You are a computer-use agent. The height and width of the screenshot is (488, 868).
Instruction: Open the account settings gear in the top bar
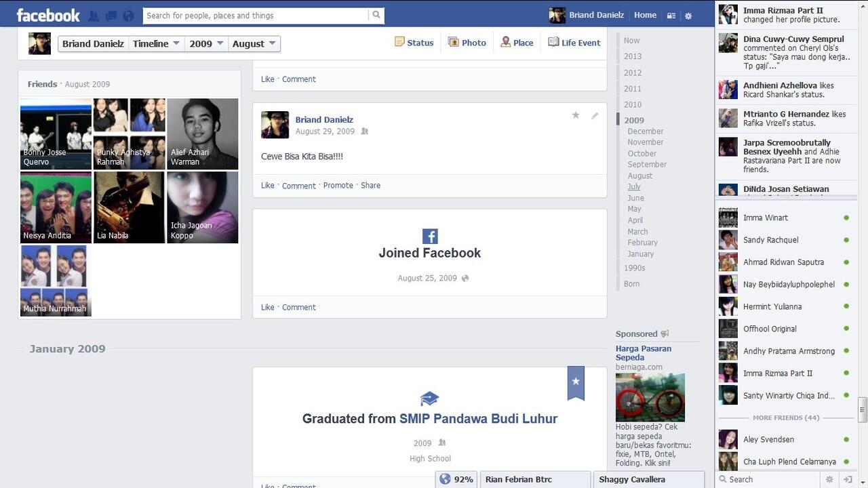688,16
